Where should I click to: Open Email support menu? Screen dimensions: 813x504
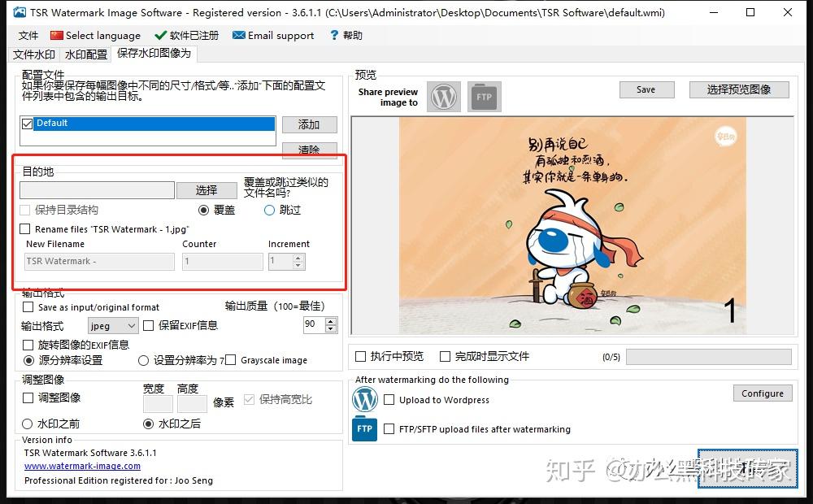(273, 35)
